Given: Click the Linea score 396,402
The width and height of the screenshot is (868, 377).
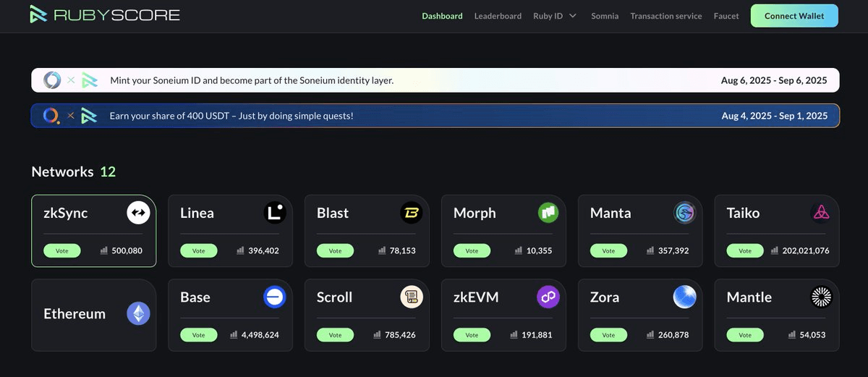Looking at the screenshot, I should (263, 250).
